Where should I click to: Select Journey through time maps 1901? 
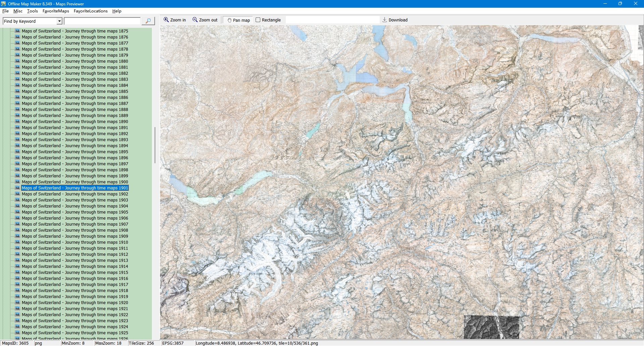pyautogui.click(x=75, y=188)
